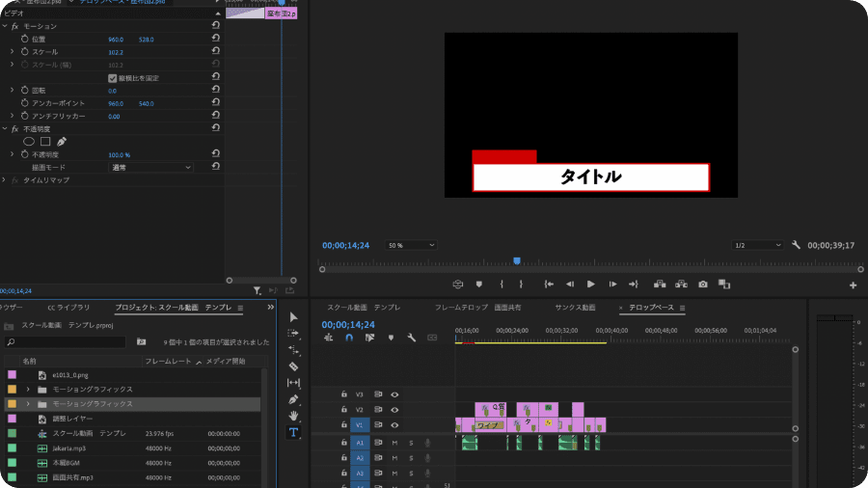
Task: Toggle the timeline snap magnet icon
Action: tap(349, 338)
